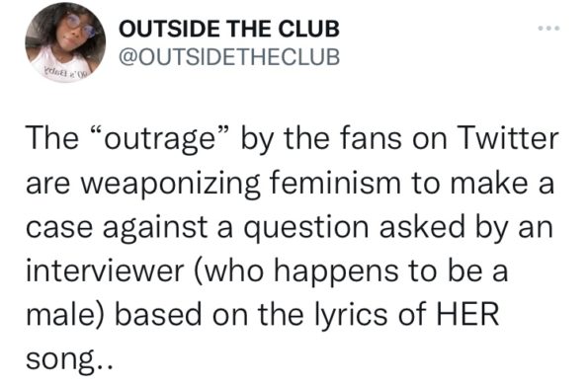588x387 pixels.
Task: Select the final word song
Action: [x=60, y=360]
